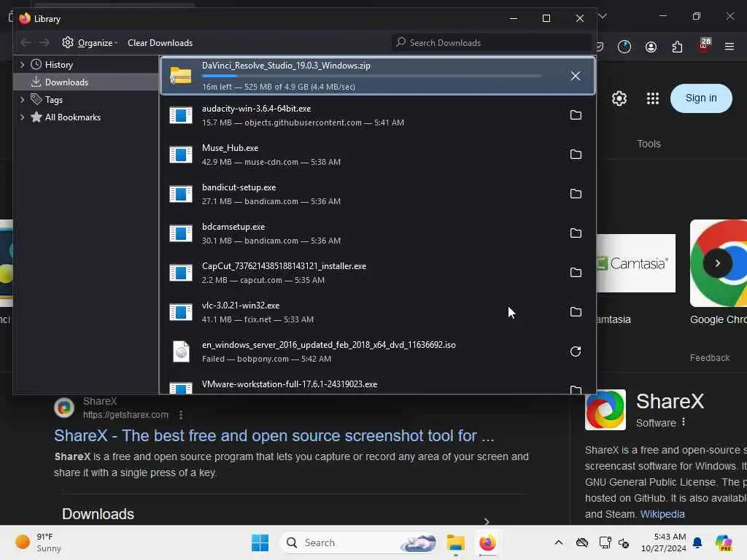
Task: Open the weather widget showing 91°F
Action: tap(38, 542)
